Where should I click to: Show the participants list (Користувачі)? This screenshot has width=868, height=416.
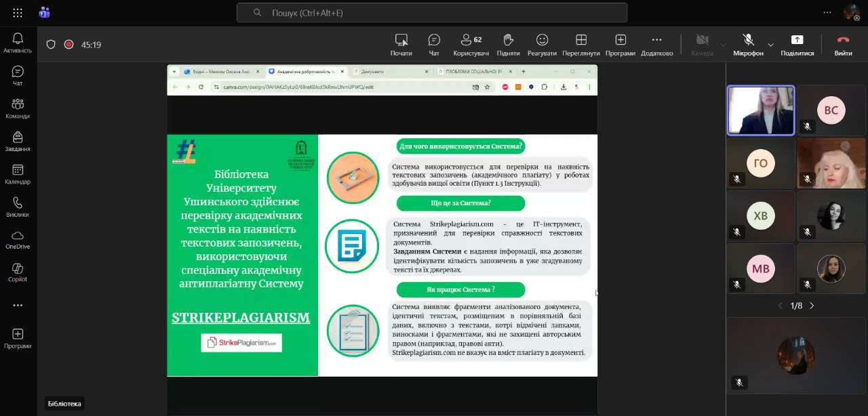click(x=467, y=44)
